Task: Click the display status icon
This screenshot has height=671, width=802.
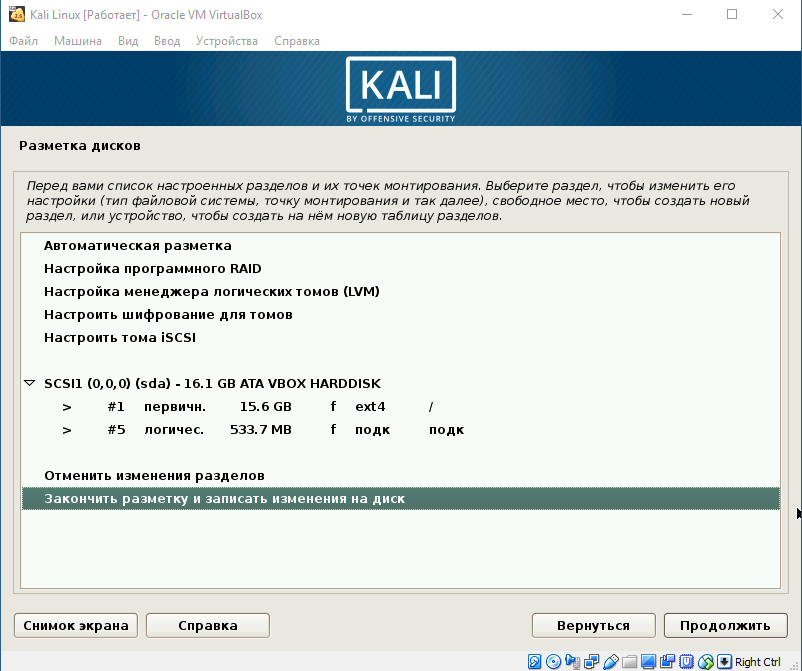Action: coord(648,661)
